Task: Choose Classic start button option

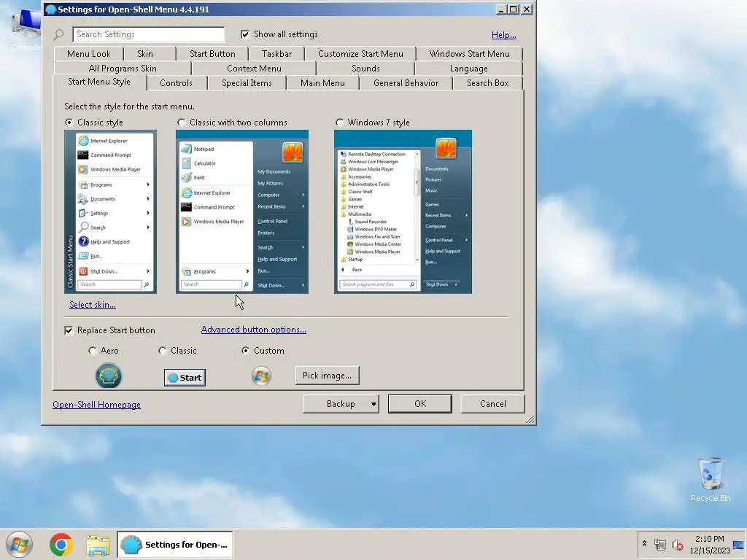Action: [x=163, y=351]
